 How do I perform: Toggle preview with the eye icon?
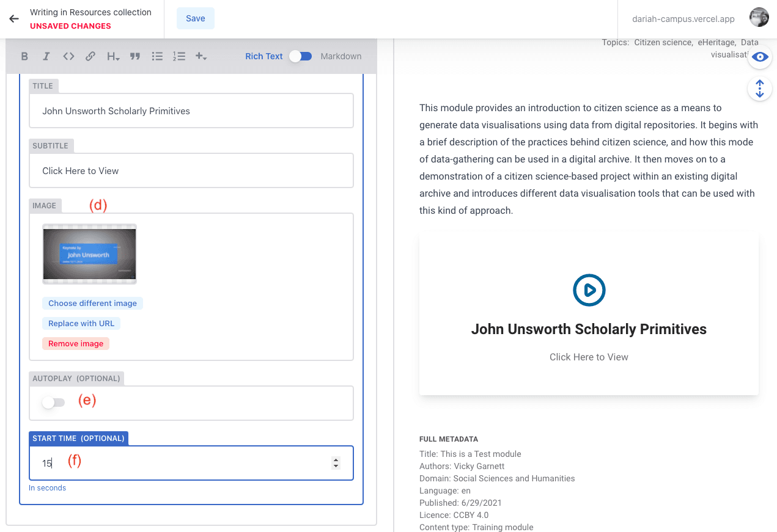point(760,57)
